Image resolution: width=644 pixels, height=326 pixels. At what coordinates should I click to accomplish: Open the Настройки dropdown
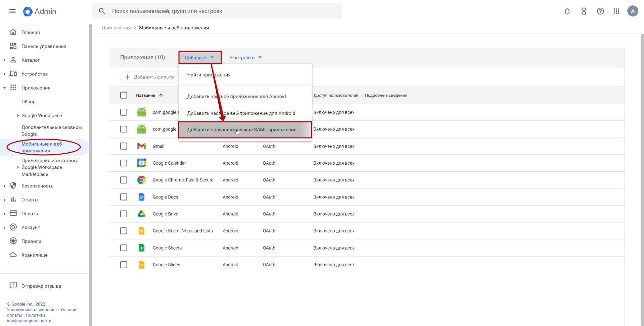coord(245,58)
